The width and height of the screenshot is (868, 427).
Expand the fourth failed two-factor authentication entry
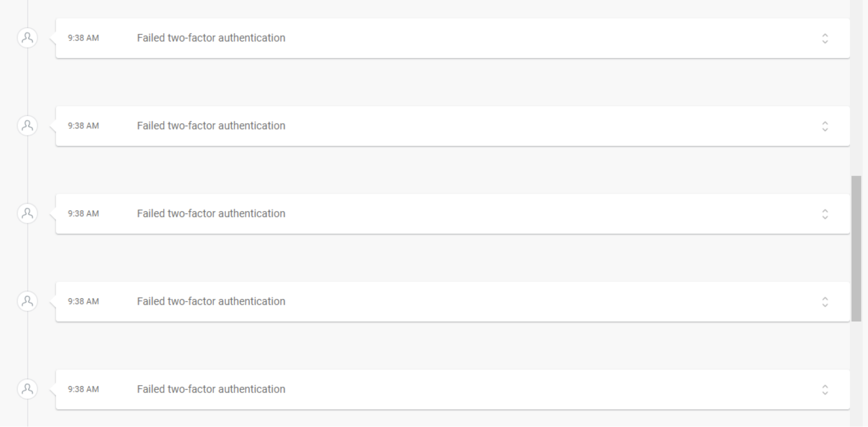[825, 302]
